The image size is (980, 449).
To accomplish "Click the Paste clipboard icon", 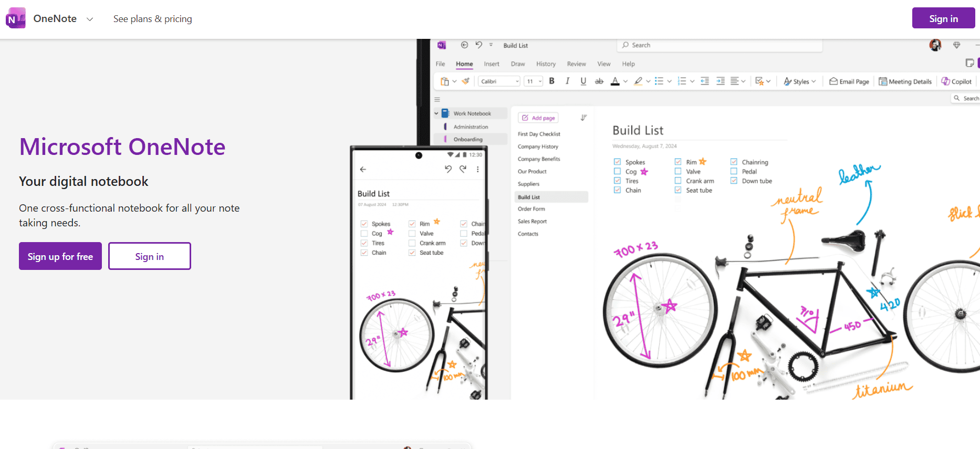I will [x=445, y=81].
